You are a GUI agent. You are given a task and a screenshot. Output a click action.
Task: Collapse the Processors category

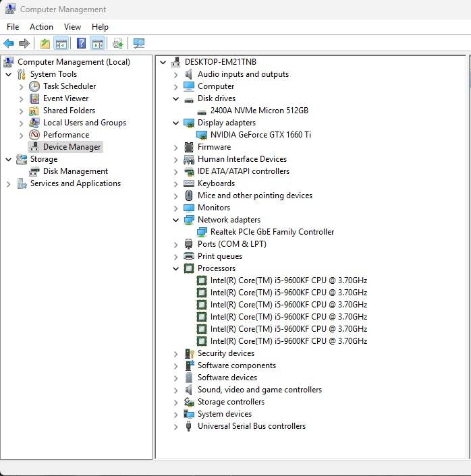click(x=176, y=268)
